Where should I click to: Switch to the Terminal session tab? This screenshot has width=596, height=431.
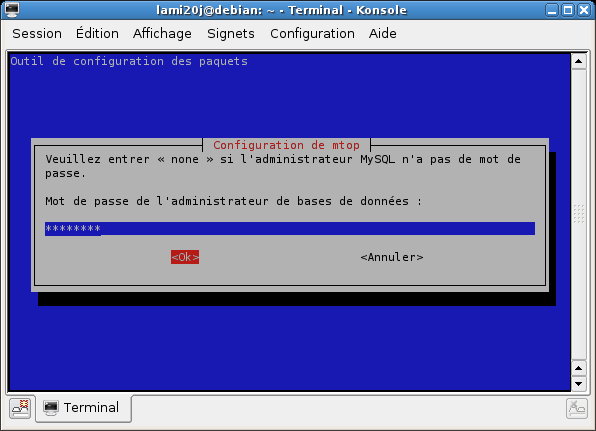[84, 408]
